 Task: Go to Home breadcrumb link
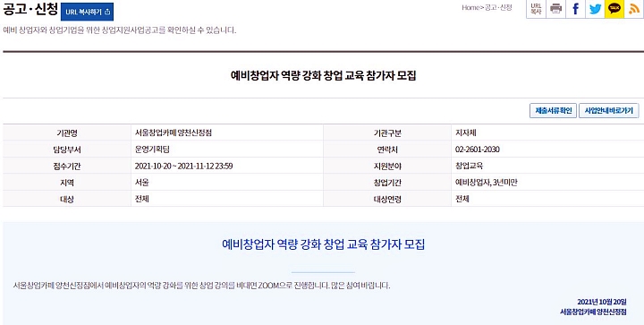tap(470, 7)
